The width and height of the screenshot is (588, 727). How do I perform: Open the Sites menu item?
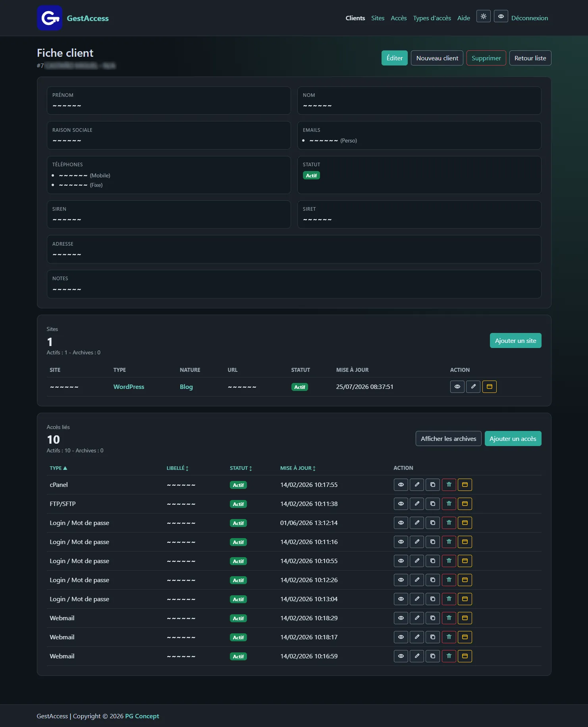(x=378, y=18)
